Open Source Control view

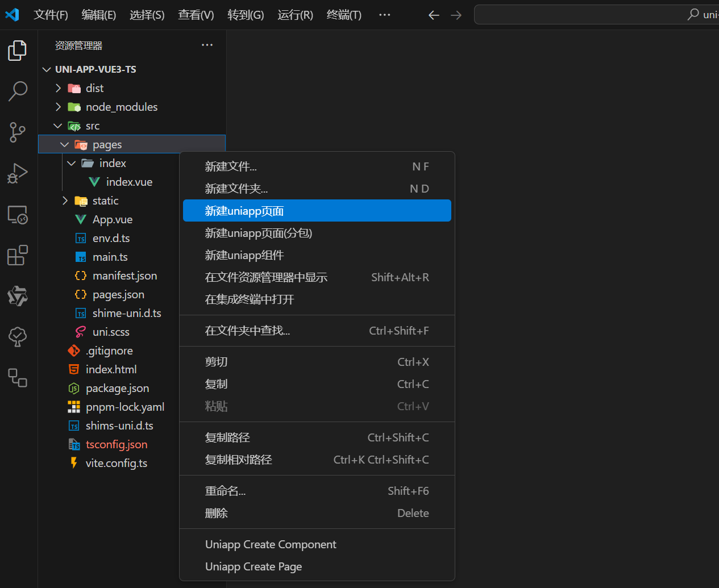click(18, 132)
